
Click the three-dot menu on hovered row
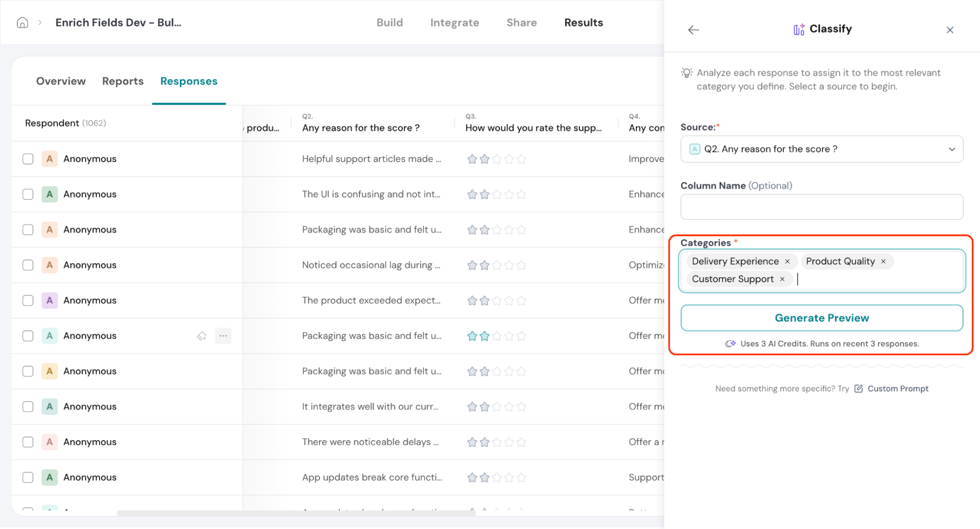(x=223, y=336)
